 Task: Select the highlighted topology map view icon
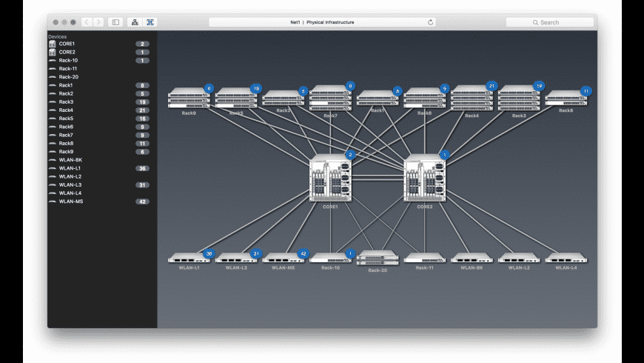[150, 22]
